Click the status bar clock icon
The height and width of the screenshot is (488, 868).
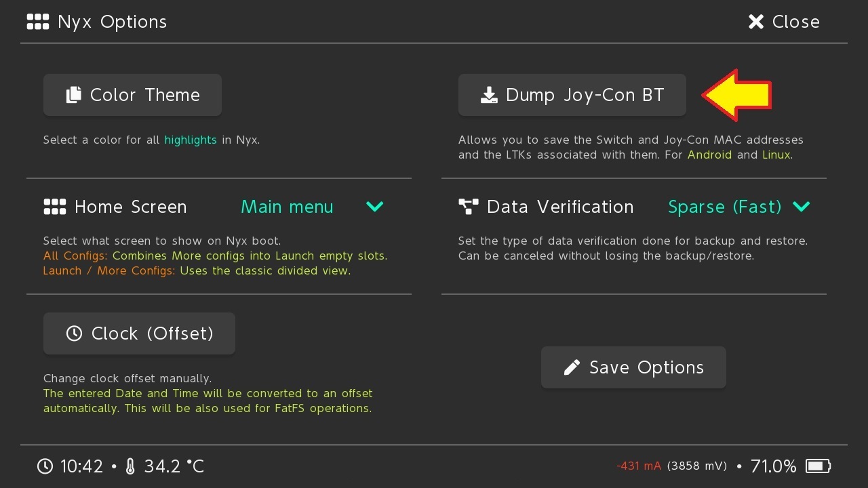[x=45, y=466]
